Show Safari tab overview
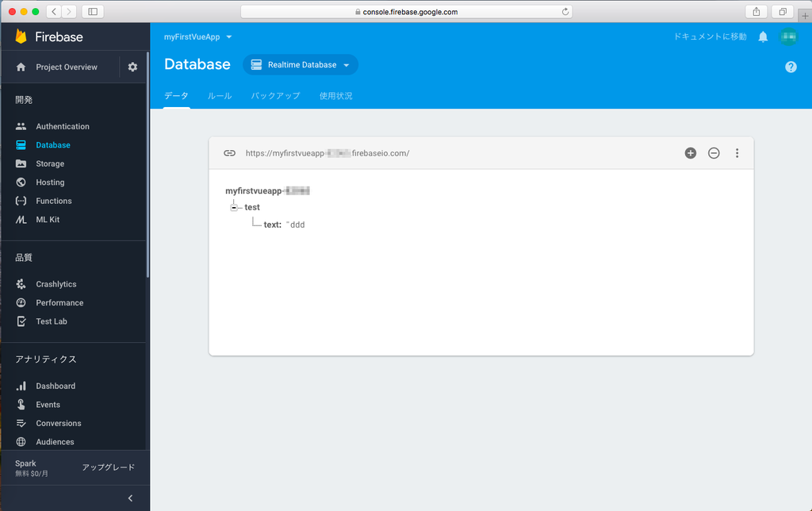The height and width of the screenshot is (511, 812). click(x=783, y=11)
